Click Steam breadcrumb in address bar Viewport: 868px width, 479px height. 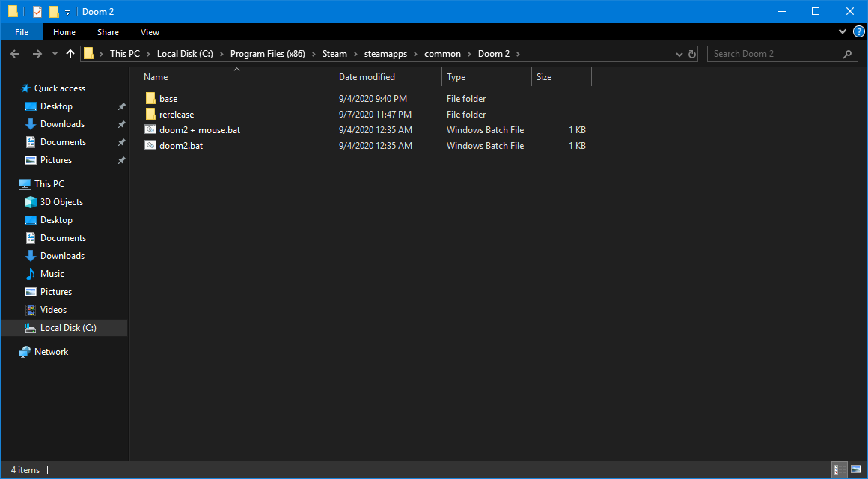[x=334, y=54]
